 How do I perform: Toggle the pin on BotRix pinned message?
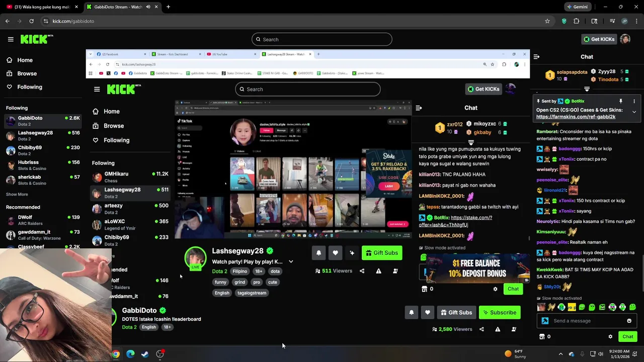point(621,101)
